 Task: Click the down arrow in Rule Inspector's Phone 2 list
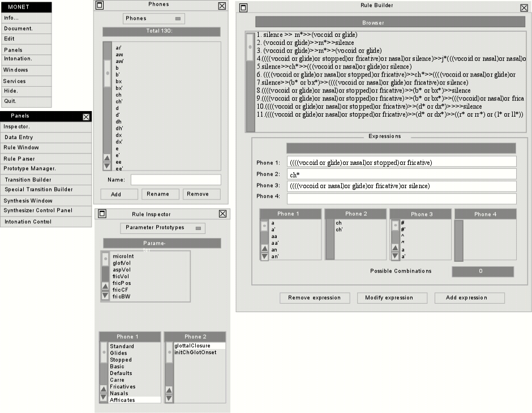169,398
